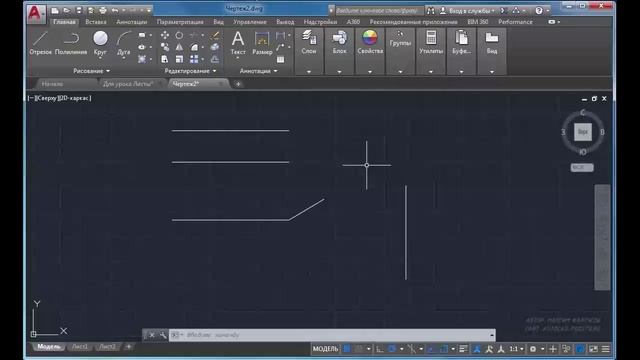Click the ViewCube Верх face

point(583,132)
